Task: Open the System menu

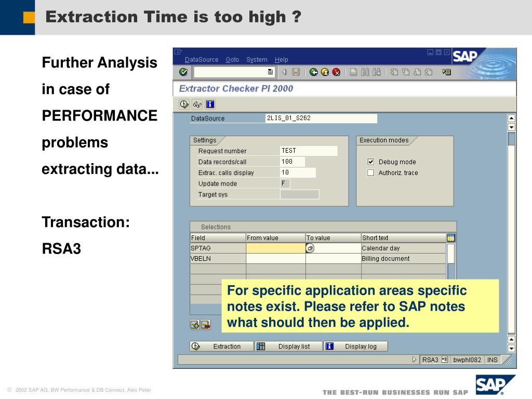Action: [x=257, y=60]
